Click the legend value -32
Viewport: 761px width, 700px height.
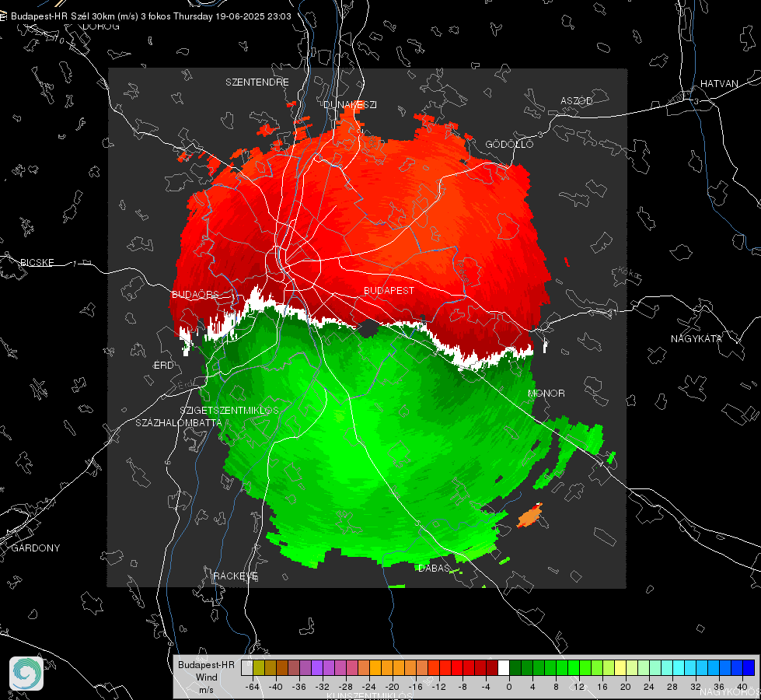coord(323,687)
